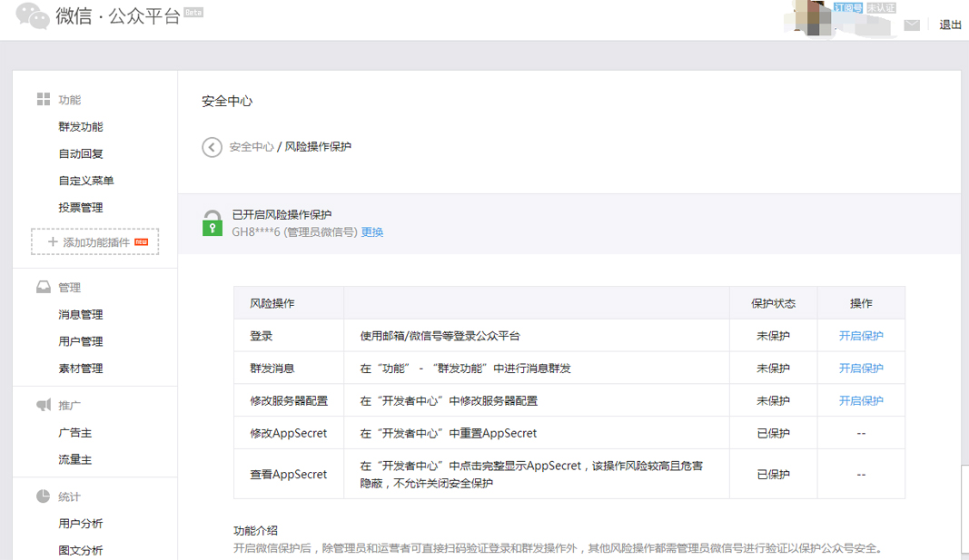Click the WeChat logo icon

(33, 16)
